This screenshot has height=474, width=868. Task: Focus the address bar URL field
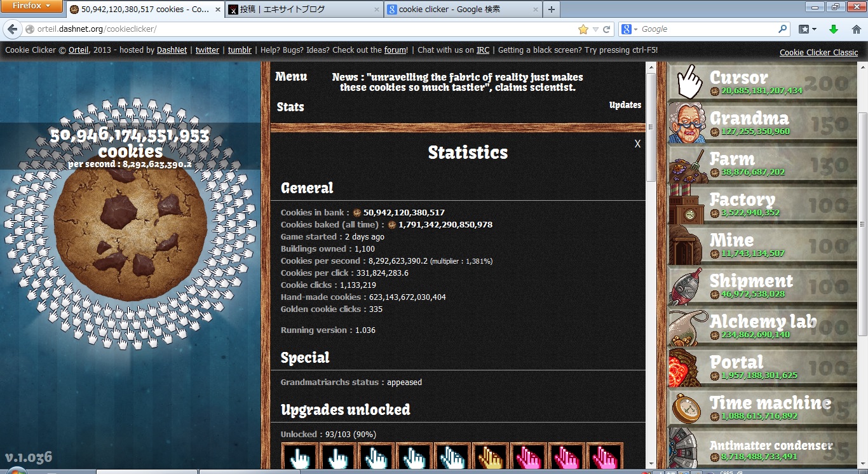point(305,29)
